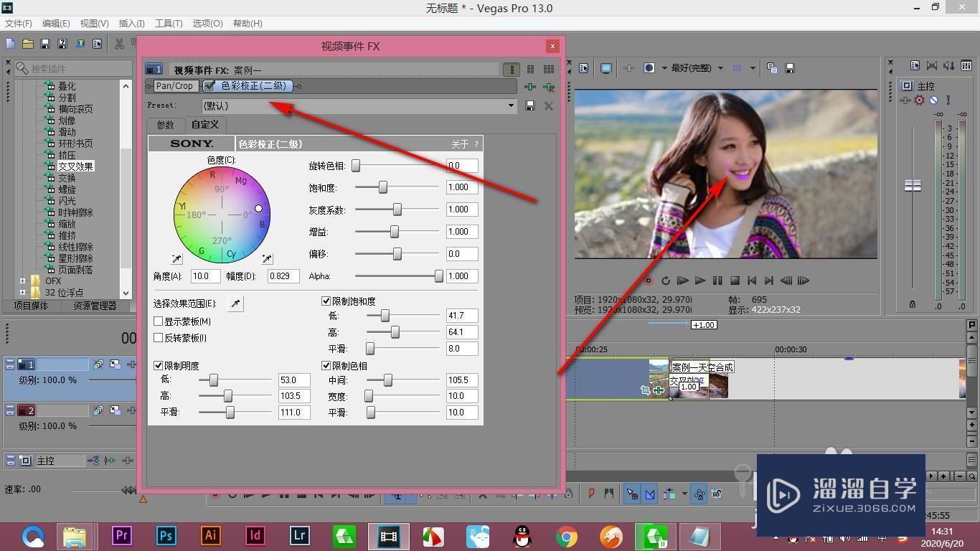
Task: Open the Preset dropdown list
Action: coord(511,105)
